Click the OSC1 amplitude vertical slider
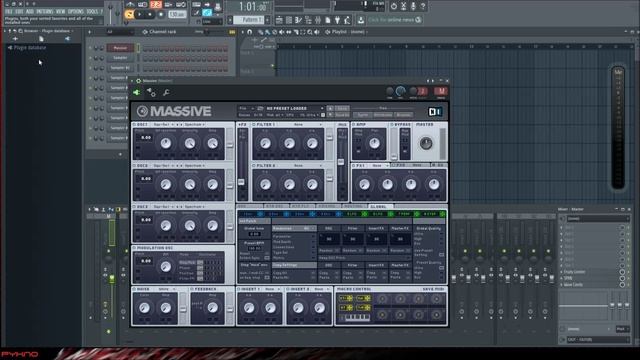This screenshot has height=360, width=640. 230,144
